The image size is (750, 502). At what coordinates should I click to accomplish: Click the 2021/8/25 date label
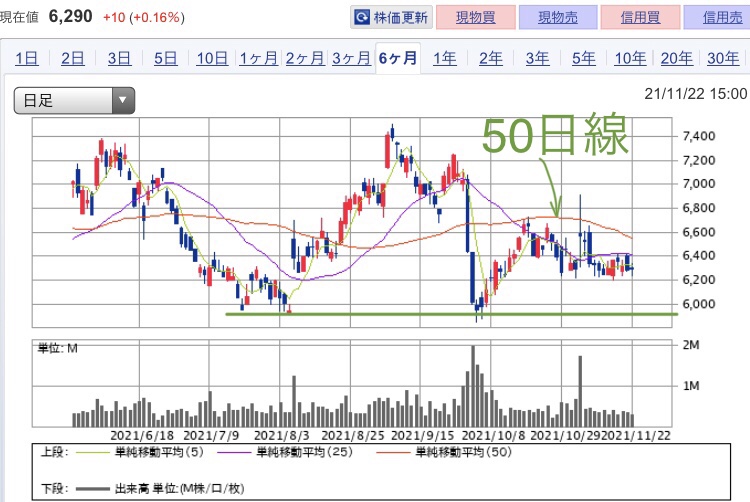click(x=353, y=436)
